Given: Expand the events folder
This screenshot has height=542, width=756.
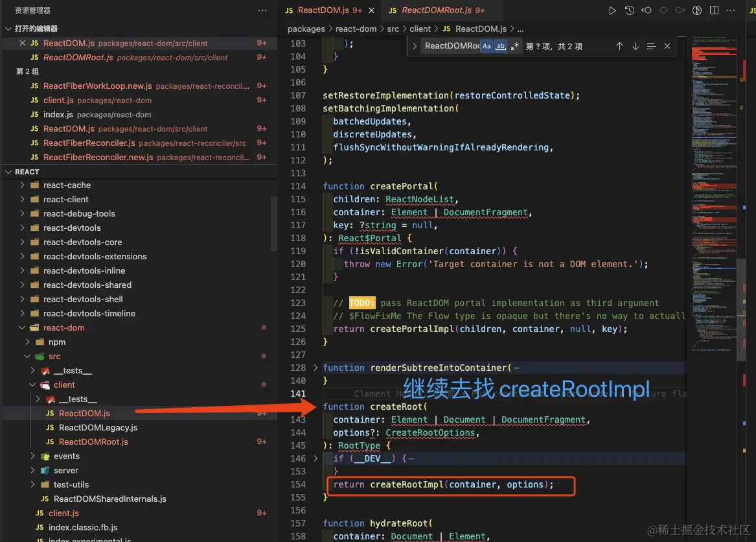Looking at the screenshot, I should 32,456.
